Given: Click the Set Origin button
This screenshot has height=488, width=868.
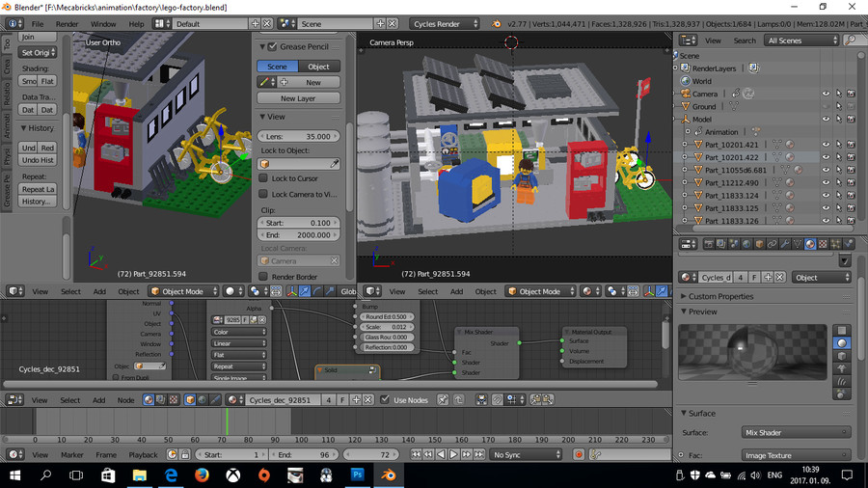Looking at the screenshot, I should pos(37,53).
